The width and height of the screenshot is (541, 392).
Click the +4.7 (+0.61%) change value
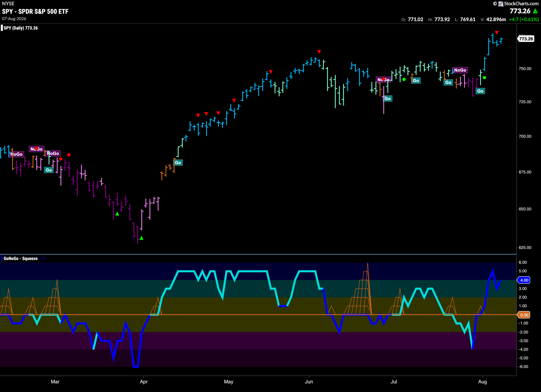(524, 19)
